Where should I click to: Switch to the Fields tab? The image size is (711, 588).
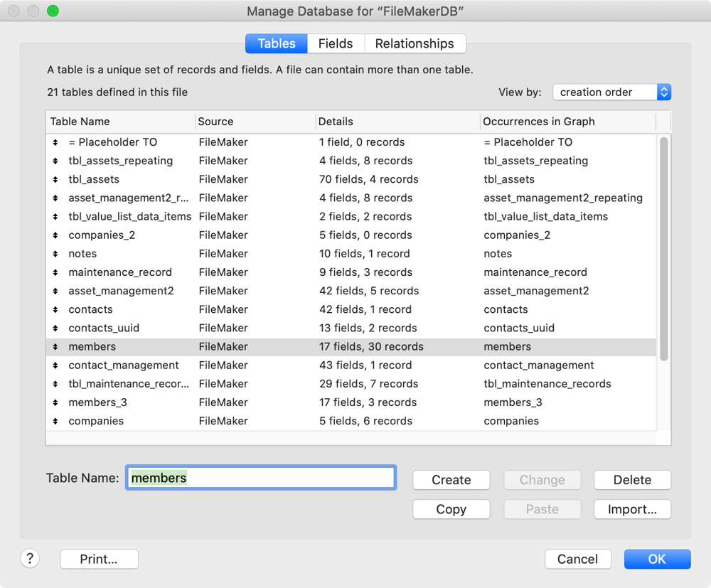coord(335,43)
